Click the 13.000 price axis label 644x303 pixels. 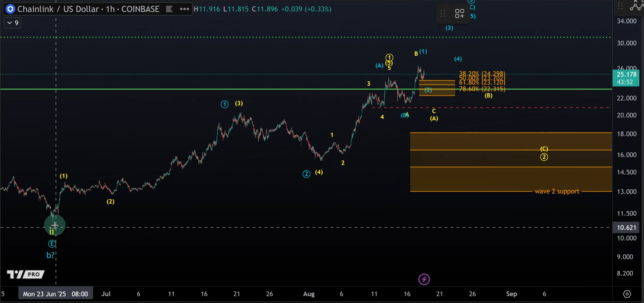626,192
